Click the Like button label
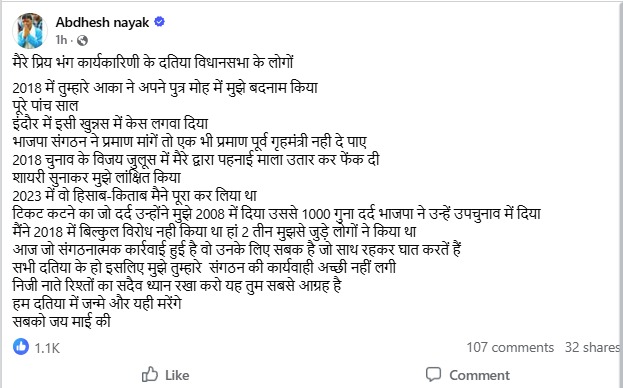This screenshot has width=623, height=388. point(177,375)
